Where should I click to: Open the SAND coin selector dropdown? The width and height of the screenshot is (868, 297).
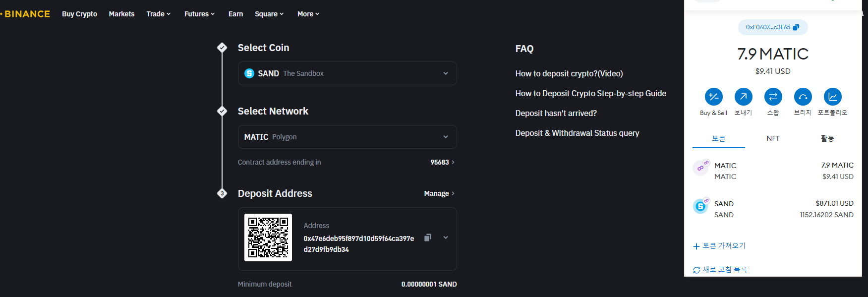tap(347, 73)
